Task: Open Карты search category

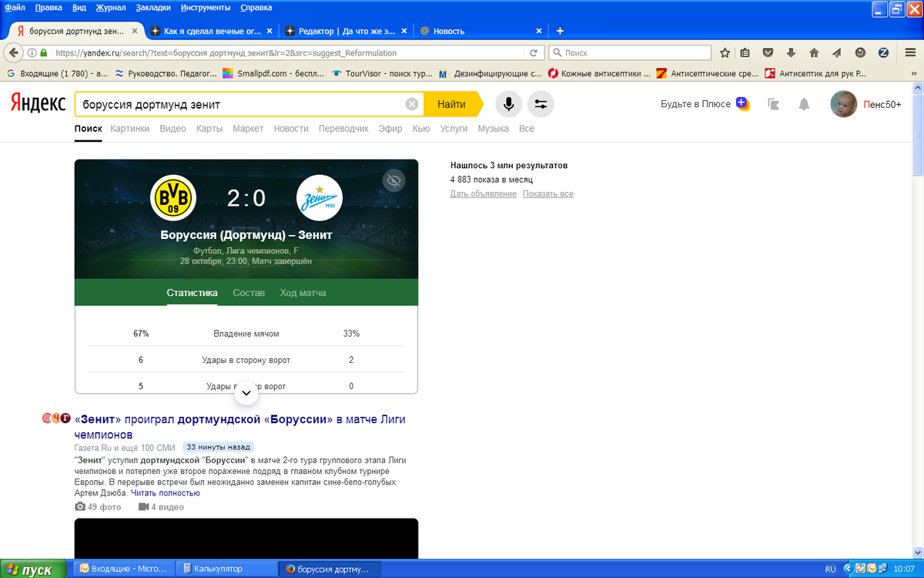Action: pos(209,129)
